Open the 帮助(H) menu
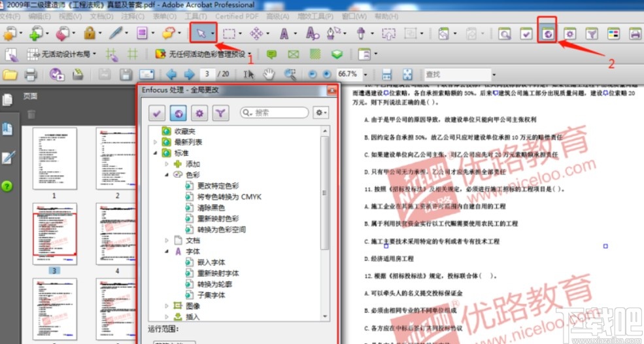 [x=386, y=16]
